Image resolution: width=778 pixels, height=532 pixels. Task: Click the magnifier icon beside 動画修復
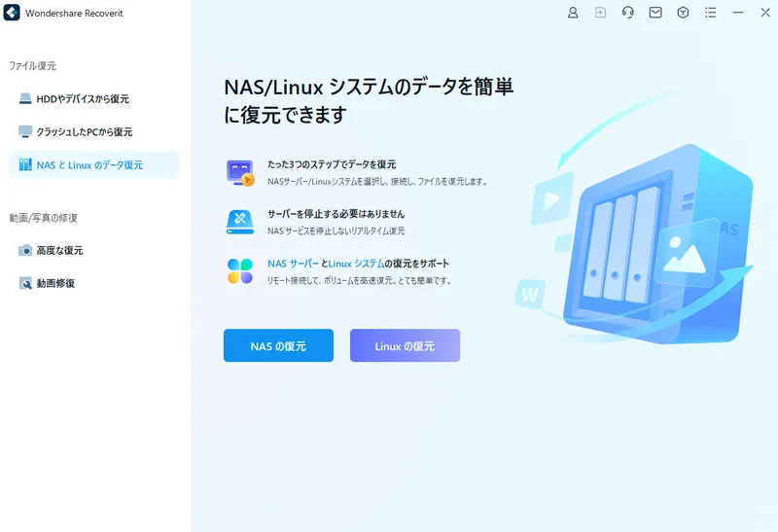[x=25, y=283]
